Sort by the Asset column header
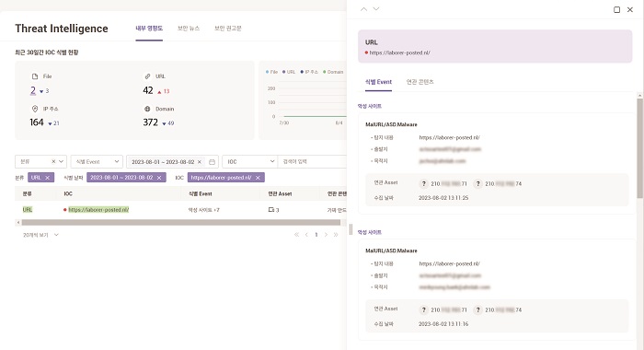644x350 pixels. click(280, 193)
